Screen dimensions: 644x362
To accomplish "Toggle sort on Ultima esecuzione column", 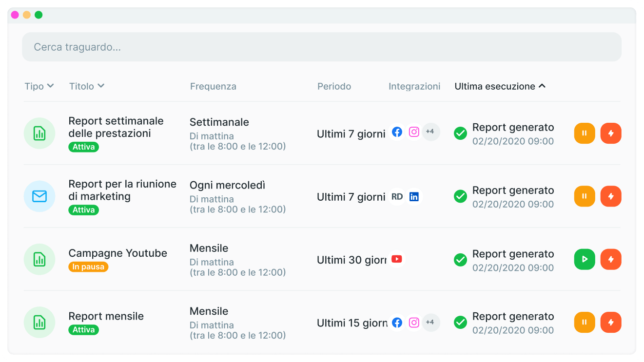I will pyautogui.click(x=500, y=86).
